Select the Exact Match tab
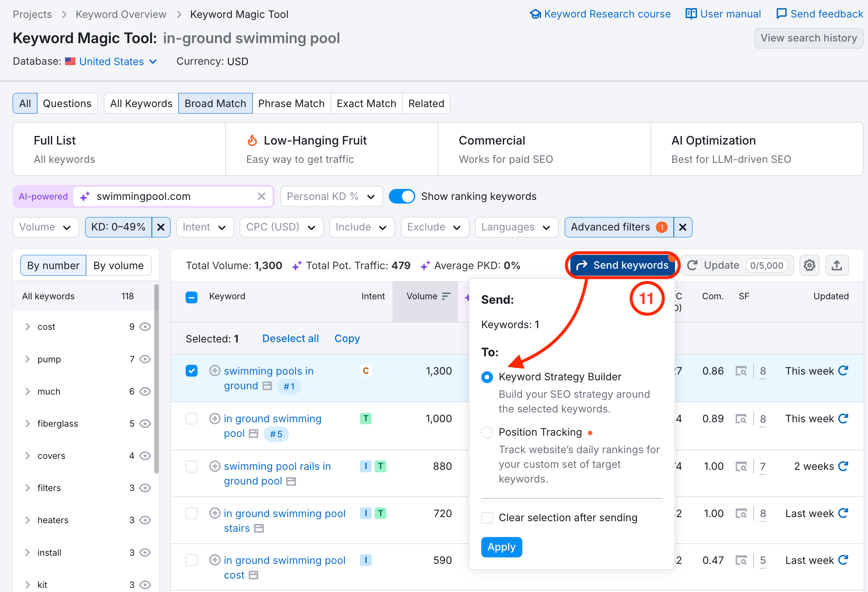The image size is (868, 592). click(x=366, y=103)
